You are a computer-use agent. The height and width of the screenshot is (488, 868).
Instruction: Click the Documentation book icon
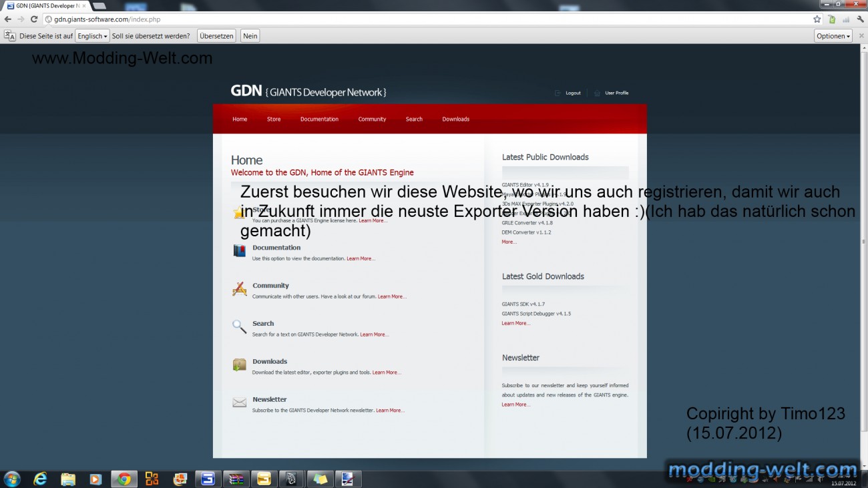(239, 251)
